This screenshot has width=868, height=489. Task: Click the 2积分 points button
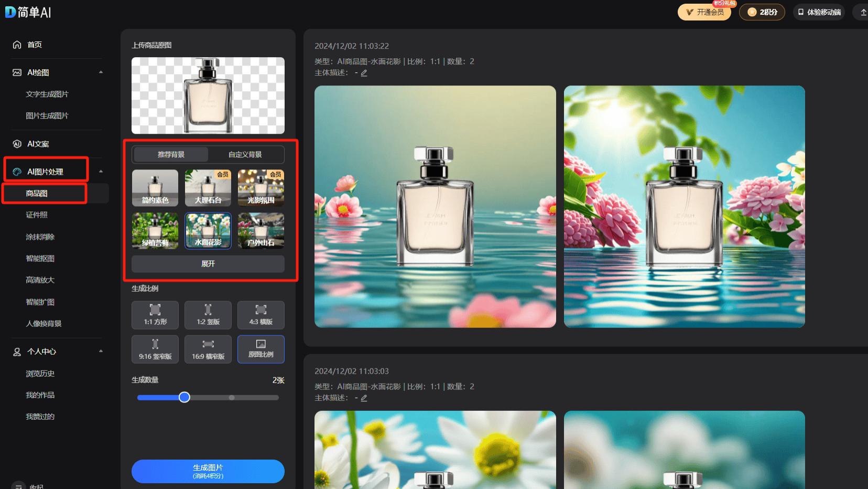(762, 12)
